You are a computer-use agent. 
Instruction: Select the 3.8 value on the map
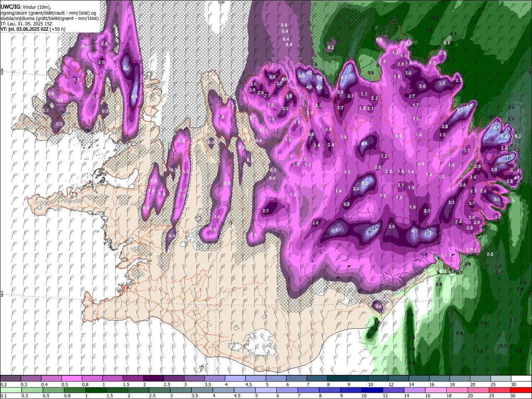(311, 134)
